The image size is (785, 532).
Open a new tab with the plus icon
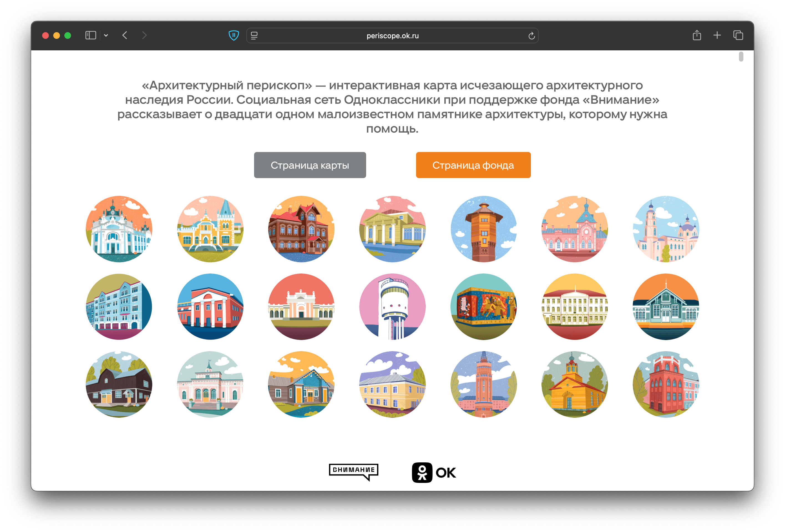717,35
